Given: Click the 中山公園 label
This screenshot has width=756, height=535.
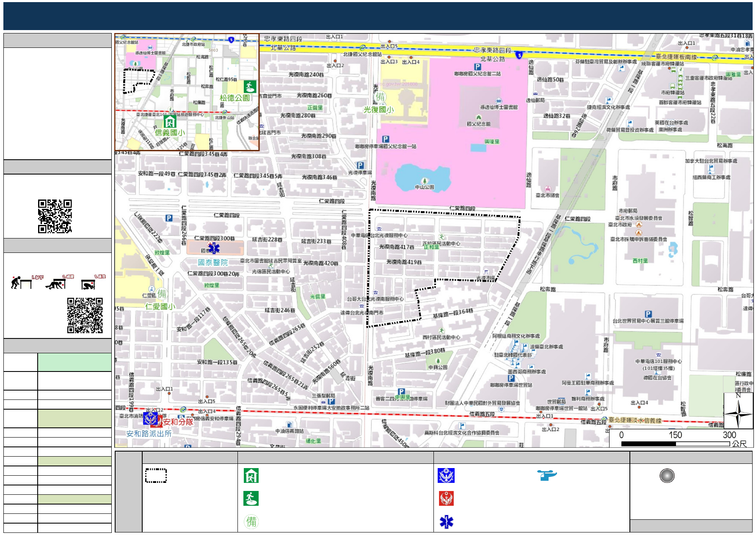Looking at the screenshot, I should [424, 187].
